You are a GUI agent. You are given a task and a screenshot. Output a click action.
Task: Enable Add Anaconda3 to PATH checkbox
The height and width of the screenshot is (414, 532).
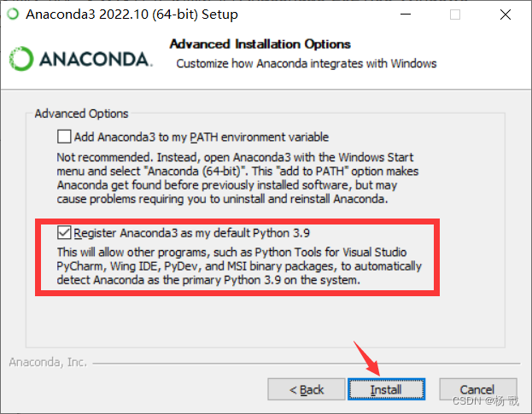[x=64, y=137]
